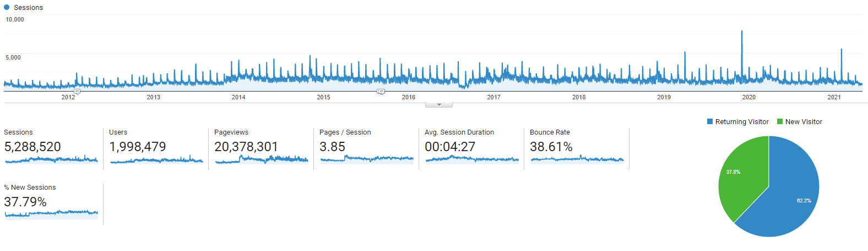Click the 2017 label on timeline axis
Image resolution: width=868 pixels, height=251 pixels.
[493, 97]
